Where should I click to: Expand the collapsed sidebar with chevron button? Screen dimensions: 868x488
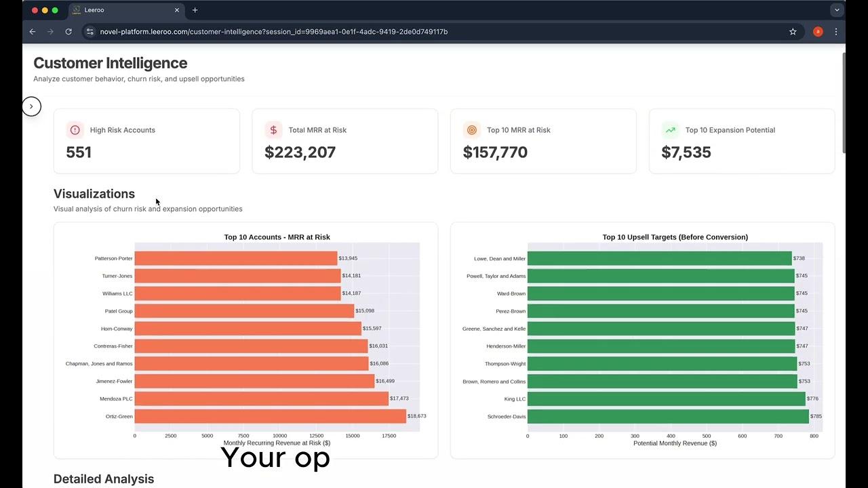31,106
